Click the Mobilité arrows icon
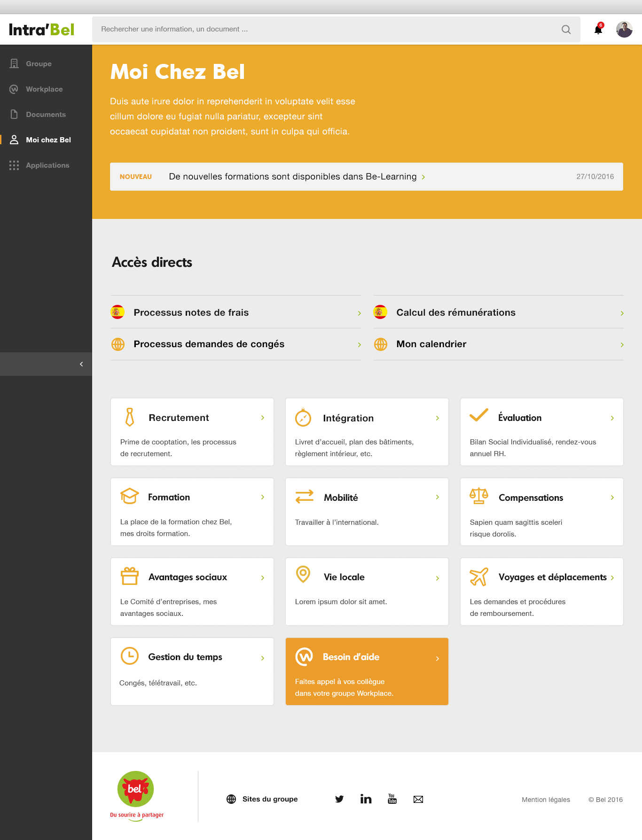The height and width of the screenshot is (840, 642). point(305,497)
